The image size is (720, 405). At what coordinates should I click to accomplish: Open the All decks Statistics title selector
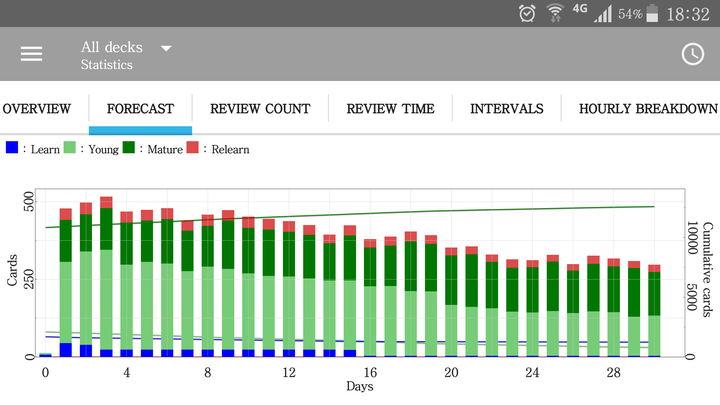coord(112,55)
